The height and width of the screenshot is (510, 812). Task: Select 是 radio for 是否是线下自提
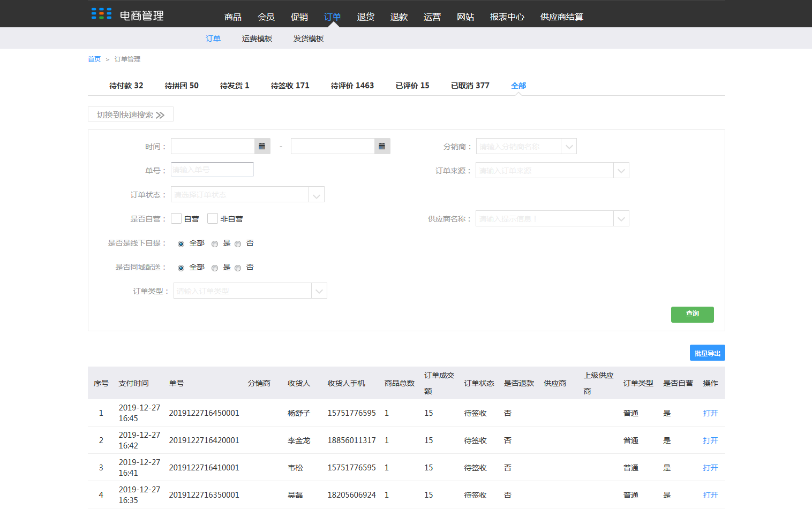click(x=215, y=244)
